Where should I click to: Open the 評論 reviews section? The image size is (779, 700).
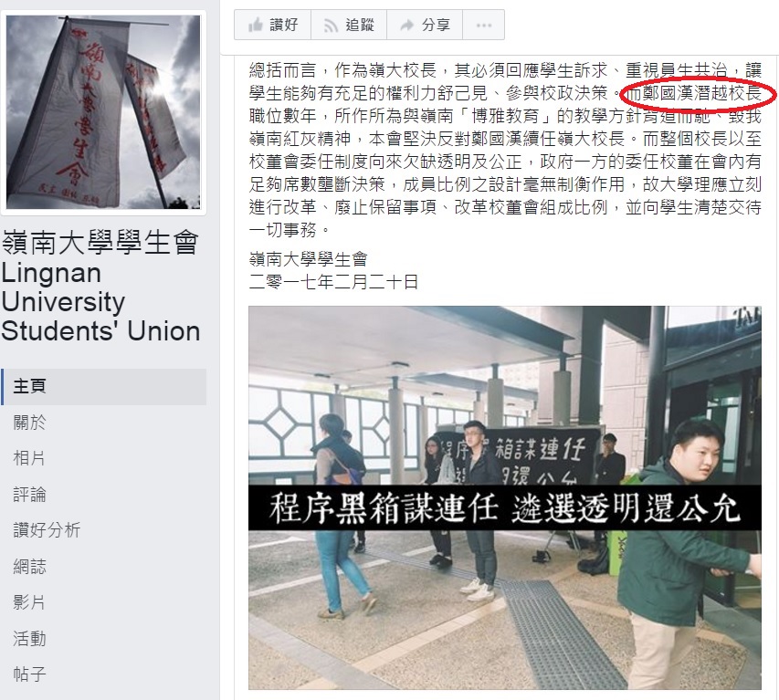pyautogui.click(x=30, y=495)
